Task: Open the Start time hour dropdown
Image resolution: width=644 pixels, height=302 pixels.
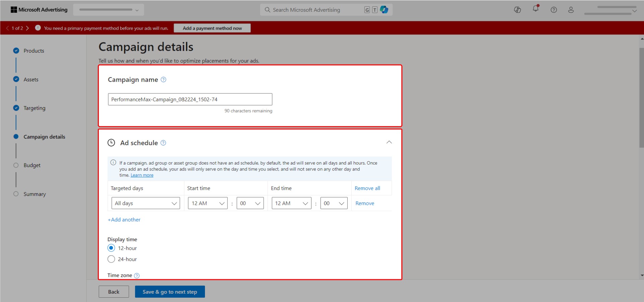Action: pos(207,203)
